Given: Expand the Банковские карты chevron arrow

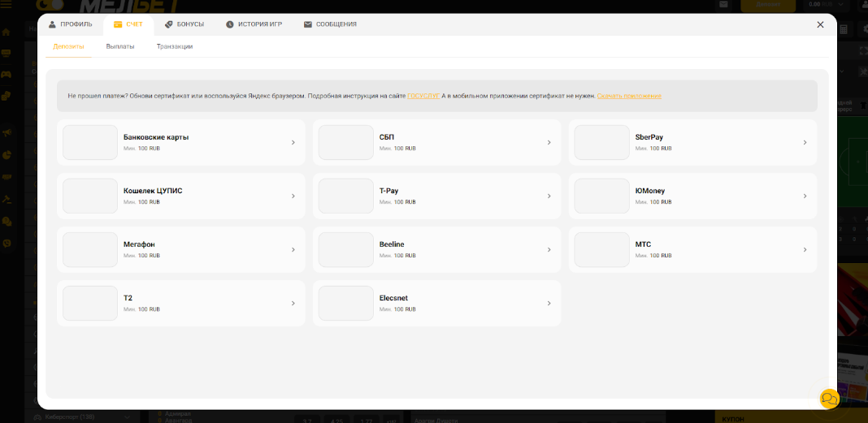Looking at the screenshot, I should 293,143.
